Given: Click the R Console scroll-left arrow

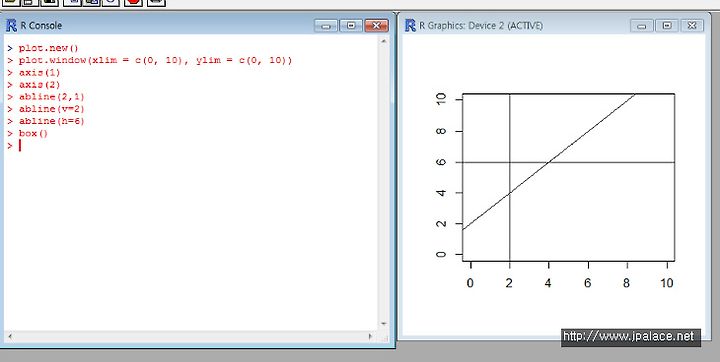Looking at the screenshot, I should coord(10,336).
